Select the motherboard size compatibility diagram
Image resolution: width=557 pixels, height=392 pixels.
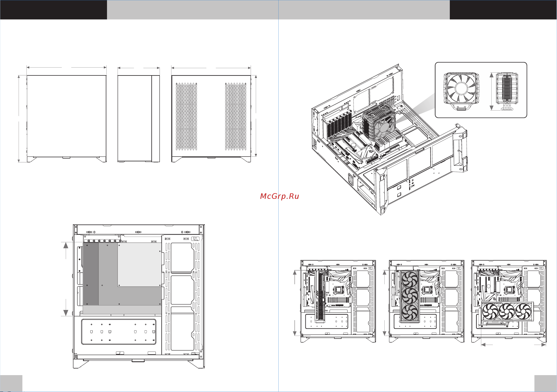click(139, 296)
